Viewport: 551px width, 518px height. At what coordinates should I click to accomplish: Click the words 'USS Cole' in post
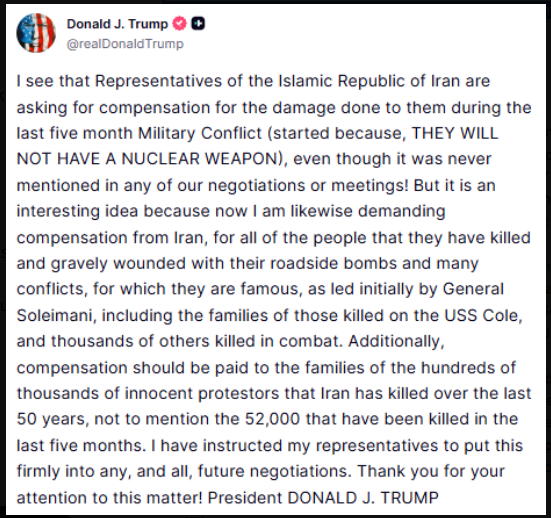point(481,315)
